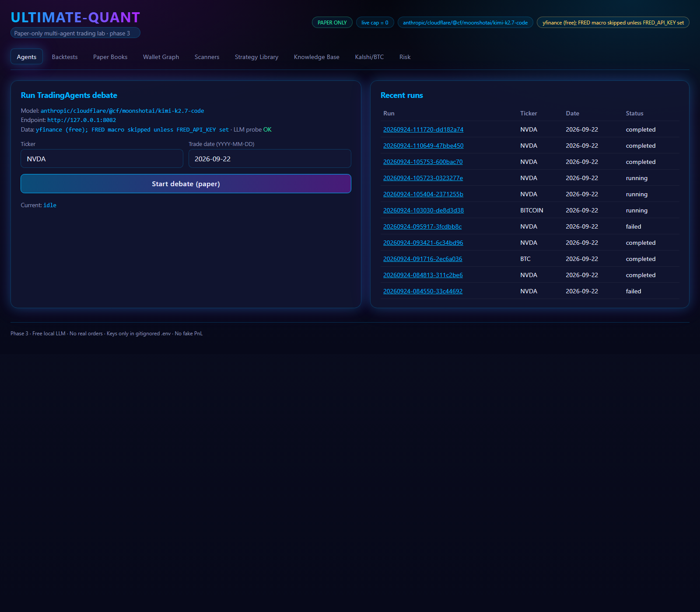Click the Run TradingAgents debate heading
The height and width of the screenshot is (612, 700).
click(69, 95)
